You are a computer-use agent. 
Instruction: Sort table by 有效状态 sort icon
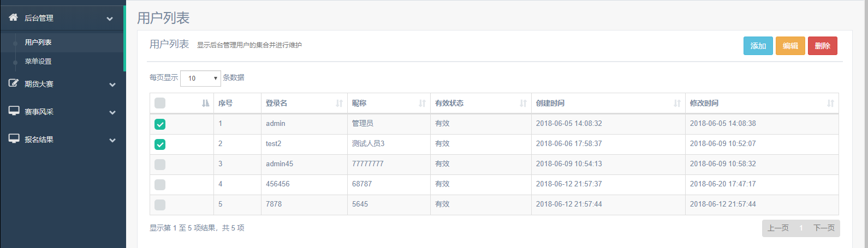click(x=523, y=103)
